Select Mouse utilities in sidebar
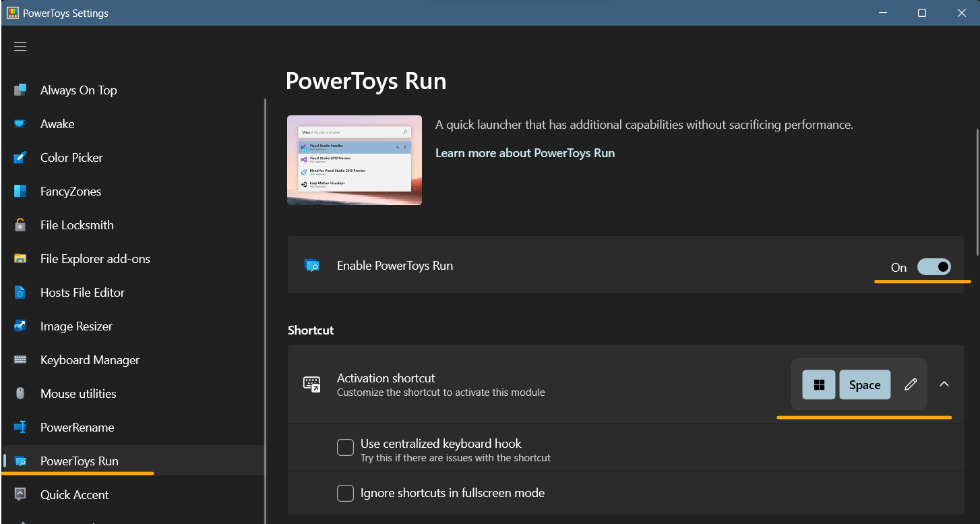Screen dimensions: 980x524 pos(78,393)
